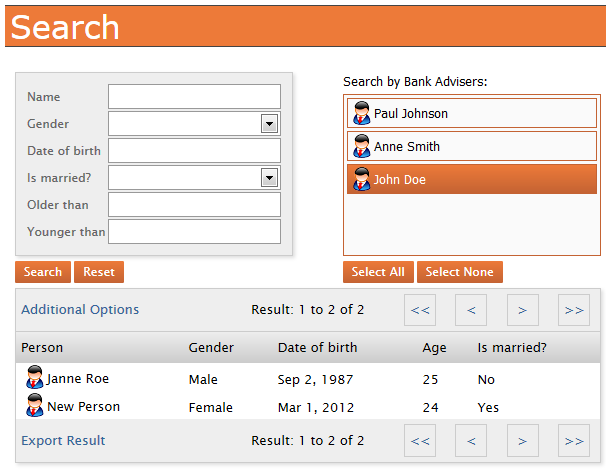Expand Additional Options section
Viewport: 606px width, 470px height.
click(80, 310)
